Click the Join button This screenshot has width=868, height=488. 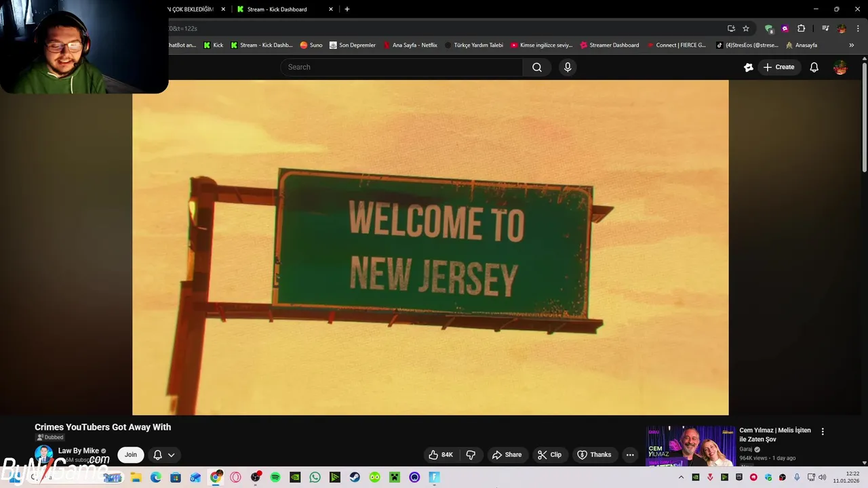(131, 455)
